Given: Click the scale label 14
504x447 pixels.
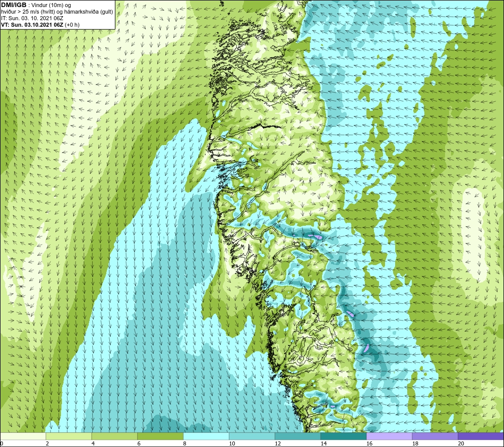Looking at the screenshot, I should pos(324,443).
